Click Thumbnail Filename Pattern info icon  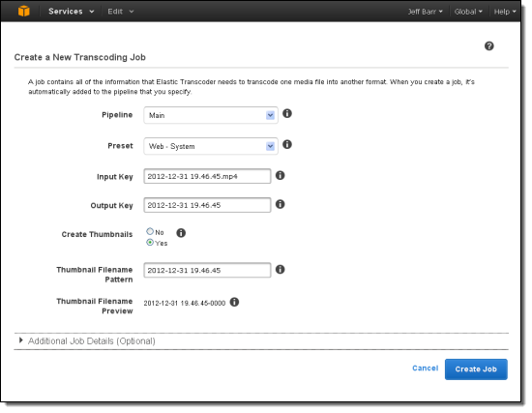(280, 270)
